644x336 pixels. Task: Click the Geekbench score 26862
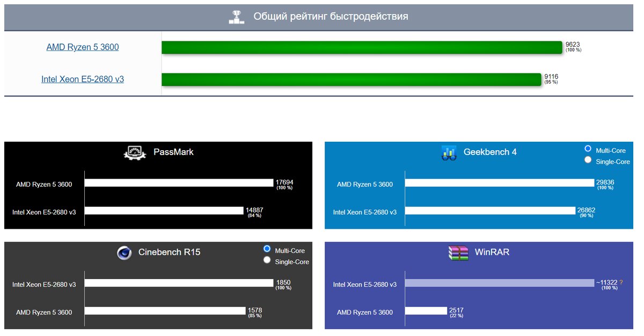point(586,210)
